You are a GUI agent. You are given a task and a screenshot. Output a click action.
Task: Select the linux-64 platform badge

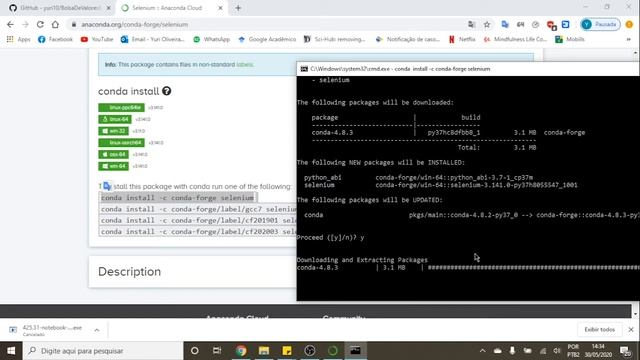(x=115, y=119)
